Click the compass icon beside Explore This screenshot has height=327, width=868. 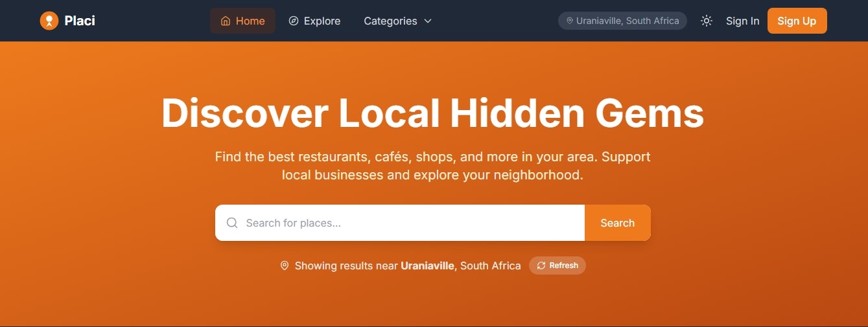click(294, 21)
